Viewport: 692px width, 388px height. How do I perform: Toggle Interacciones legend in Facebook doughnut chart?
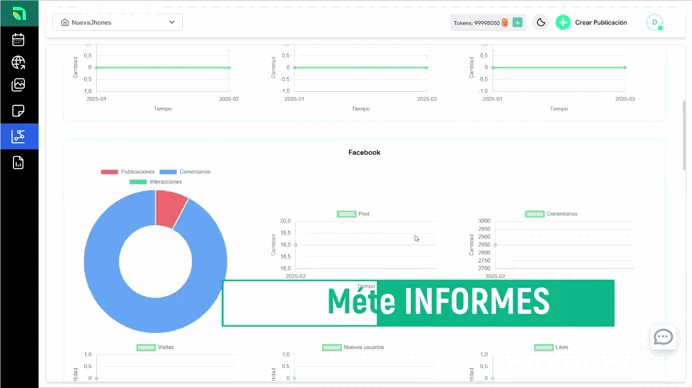tap(155, 182)
